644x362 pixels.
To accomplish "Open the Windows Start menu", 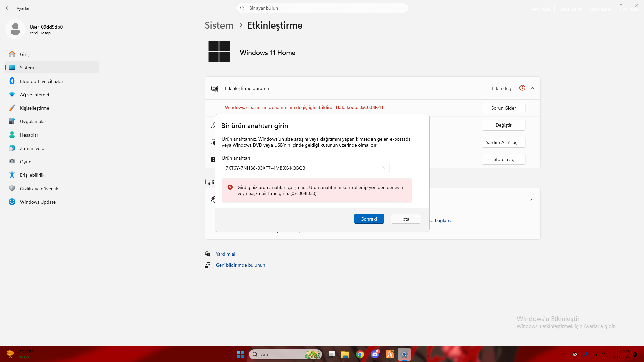I will pyautogui.click(x=240, y=354).
